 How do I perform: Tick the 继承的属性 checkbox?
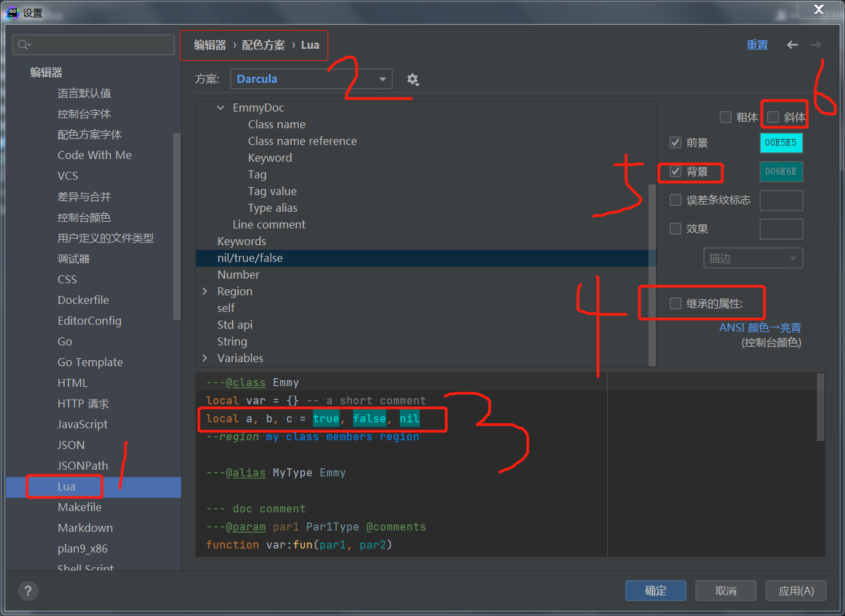pyautogui.click(x=675, y=303)
